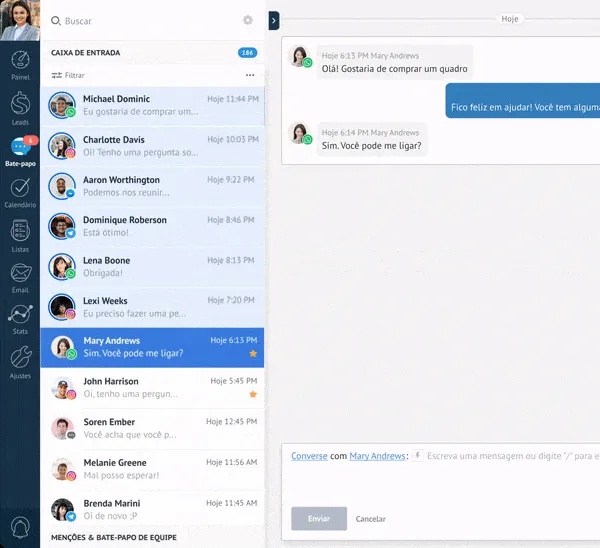
Task: Open the Stats graph icon
Action: coord(20,314)
